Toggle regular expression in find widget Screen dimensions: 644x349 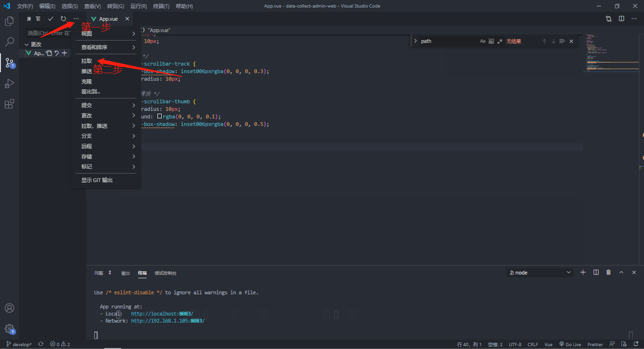500,42
